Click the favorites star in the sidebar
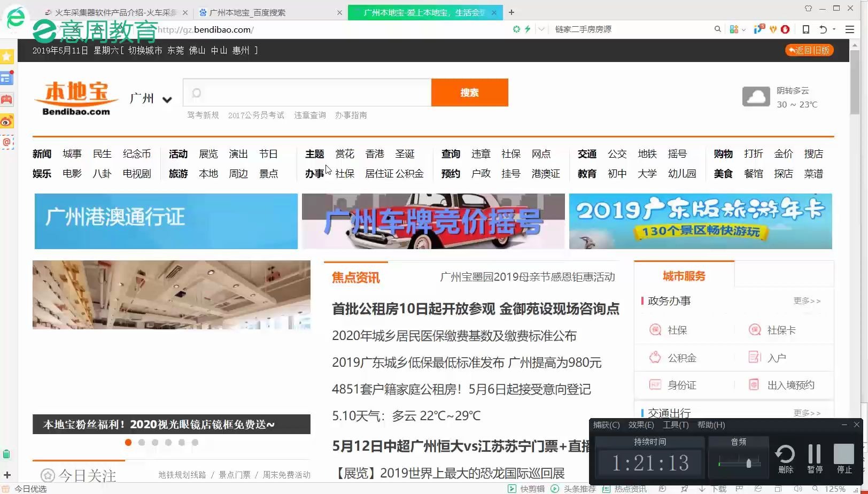868x494 pixels. (x=7, y=56)
